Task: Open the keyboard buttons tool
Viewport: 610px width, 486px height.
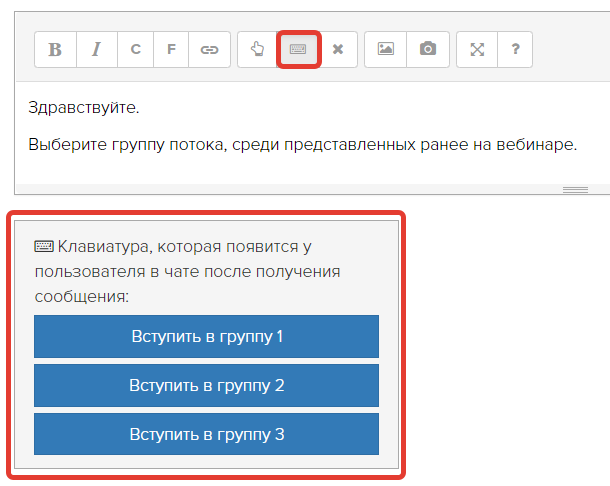Action: tap(298, 49)
